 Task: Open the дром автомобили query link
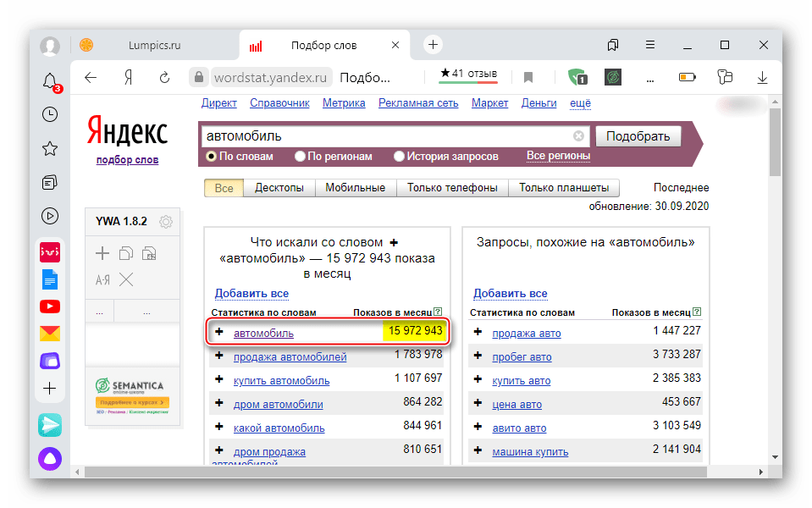tap(278, 405)
